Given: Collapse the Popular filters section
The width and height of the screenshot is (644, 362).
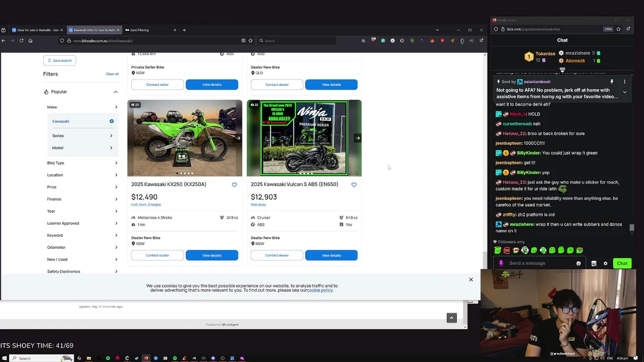Looking at the screenshot, I should click(x=115, y=92).
